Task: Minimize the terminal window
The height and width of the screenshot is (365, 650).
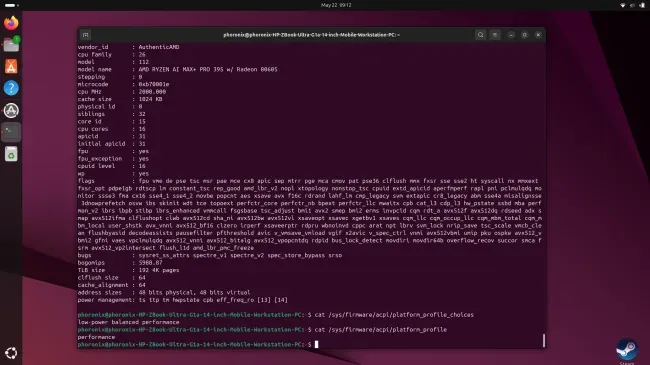Action: (511, 35)
